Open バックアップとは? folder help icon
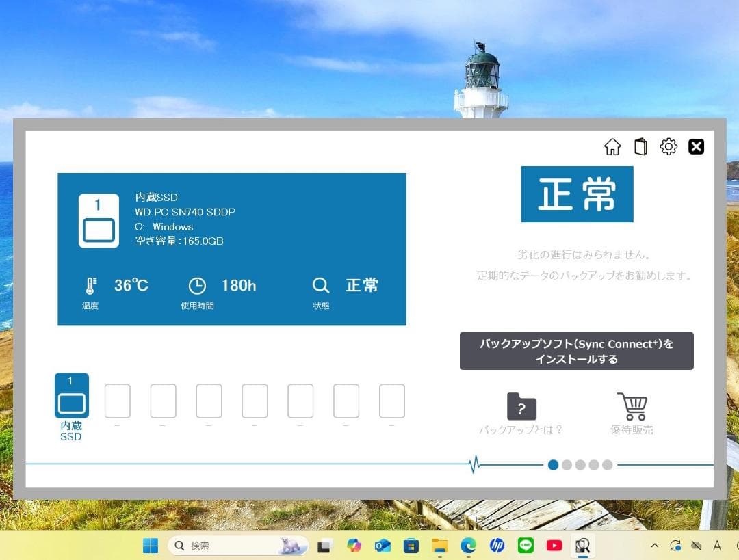Viewport: 739px width, 560px height. (x=521, y=408)
